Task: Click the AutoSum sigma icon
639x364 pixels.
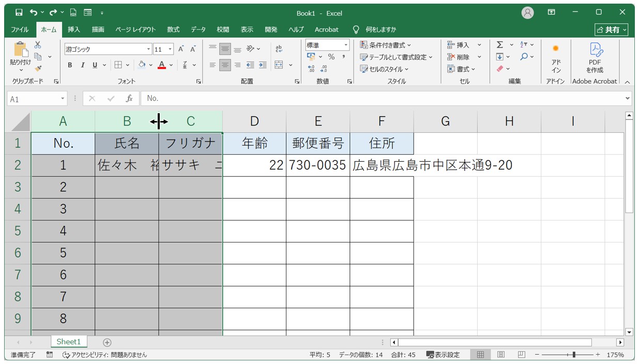Action: tap(499, 45)
